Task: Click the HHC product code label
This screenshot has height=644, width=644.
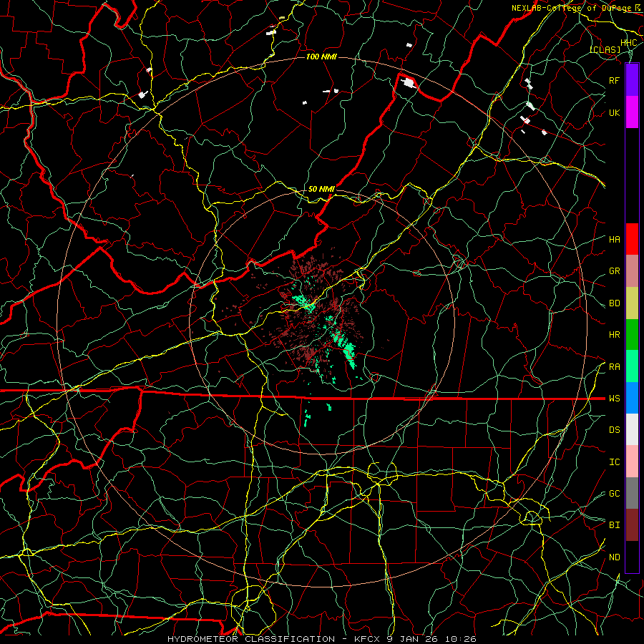Action: click(x=628, y=42)
